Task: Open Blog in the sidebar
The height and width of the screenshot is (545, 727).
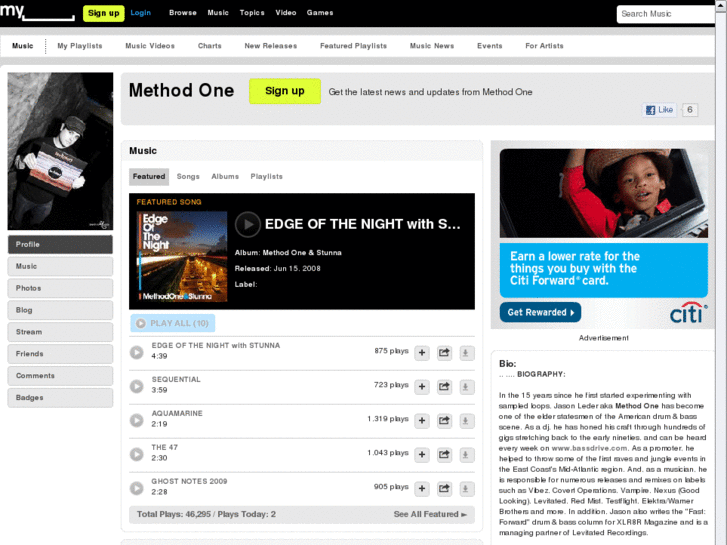Action: click(60, 310)
